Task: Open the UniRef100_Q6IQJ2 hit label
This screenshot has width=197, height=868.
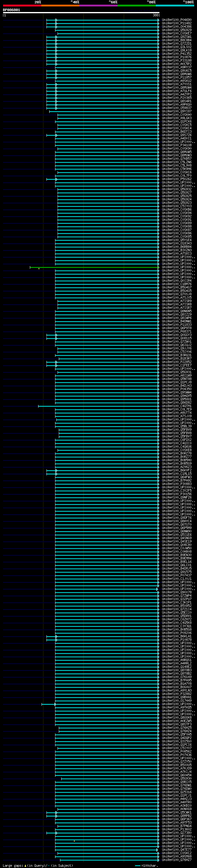Action: (x=177, y=345)
